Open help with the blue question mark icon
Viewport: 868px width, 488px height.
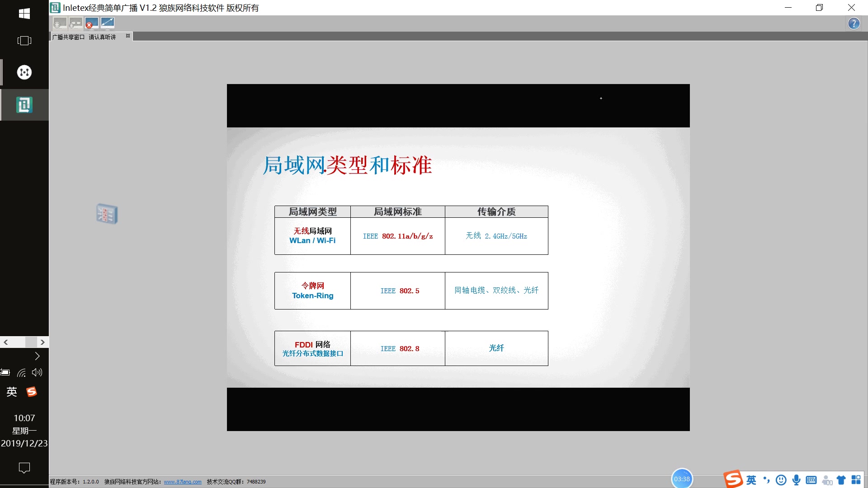pos(854,23)
